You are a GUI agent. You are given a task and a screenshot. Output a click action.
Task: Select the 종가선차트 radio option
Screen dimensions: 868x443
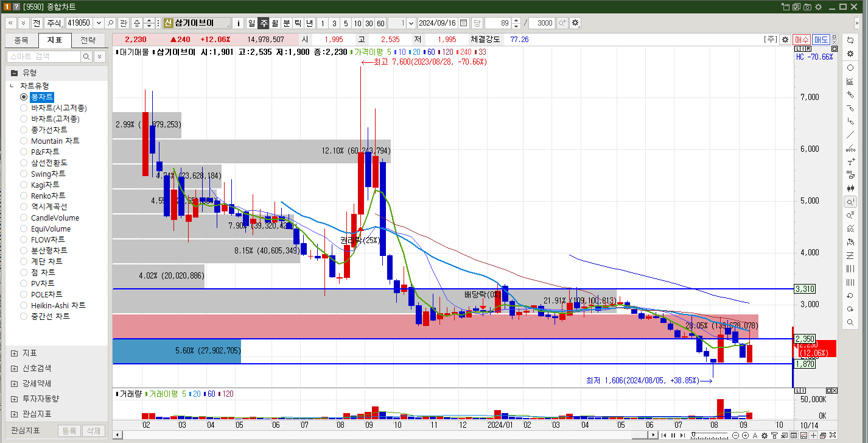[x=24, y=130]
